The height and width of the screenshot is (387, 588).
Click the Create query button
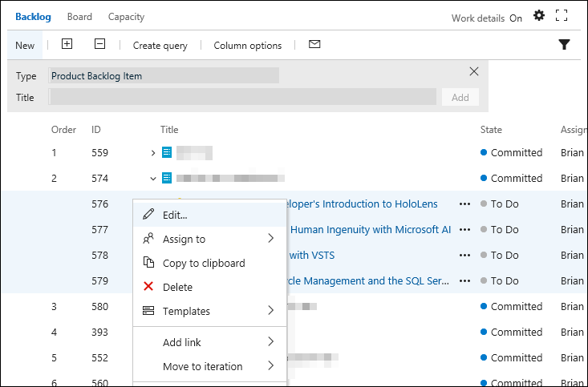click(160, 46)
